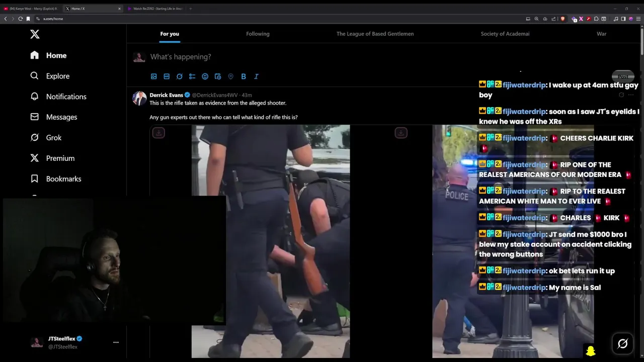Image resolution: width=644 pixels, height=362 pixels.
Task: Schedule the post via calendar icon
Action: coord(218,76)
